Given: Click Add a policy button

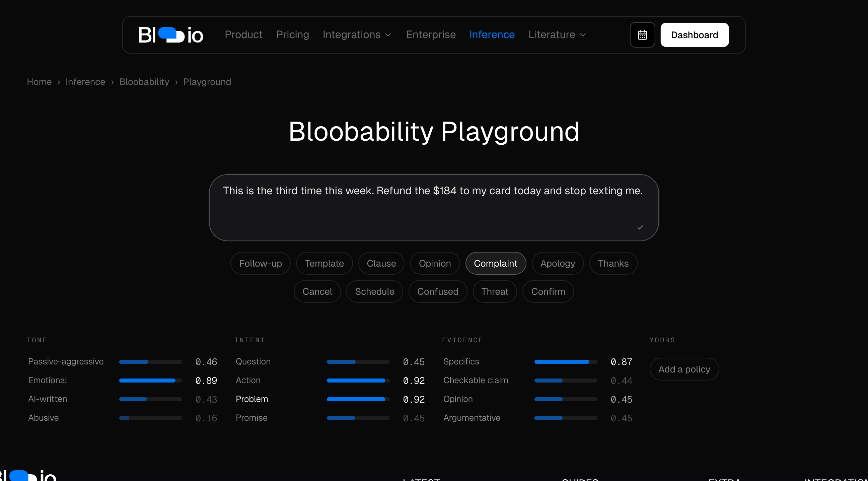Looking at the screenshot, I should point(684,369).
